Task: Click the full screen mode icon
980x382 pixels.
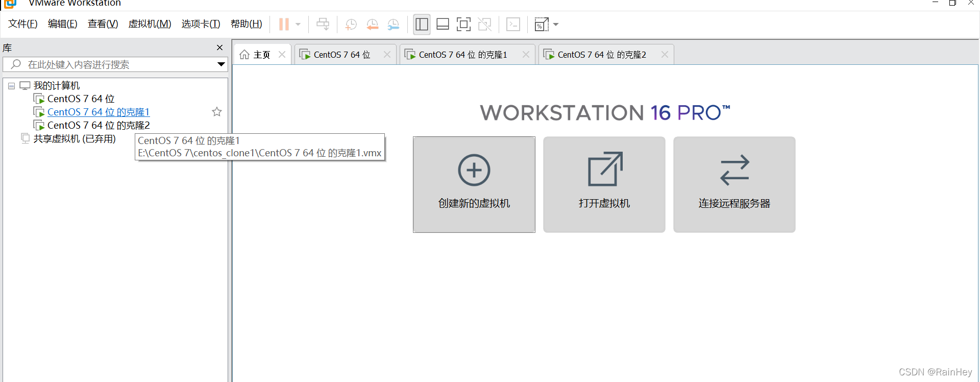Action: coord(463,24)
